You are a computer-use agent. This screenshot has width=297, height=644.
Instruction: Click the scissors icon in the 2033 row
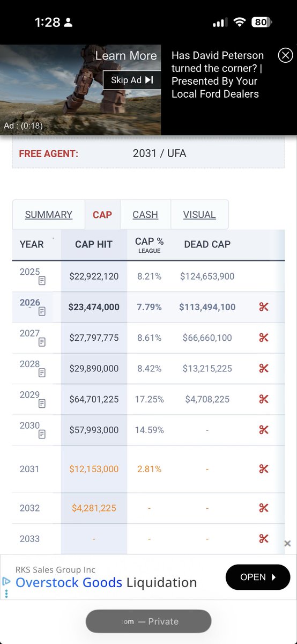click(x=263, y=539)
